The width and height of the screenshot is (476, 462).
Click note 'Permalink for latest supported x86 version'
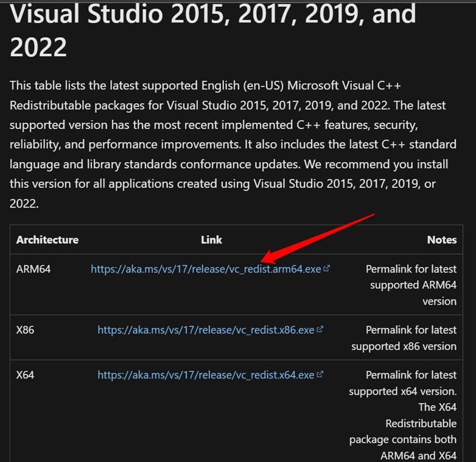[x=404, y=338]
